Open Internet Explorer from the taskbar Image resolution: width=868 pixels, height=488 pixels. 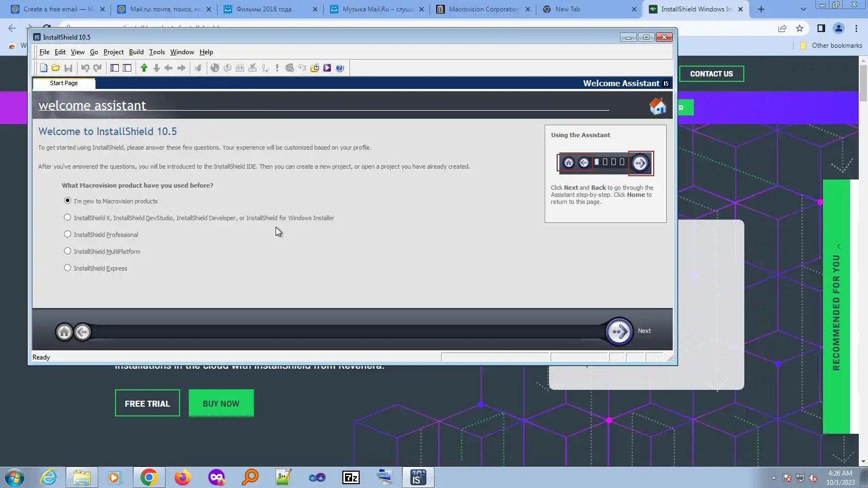pos(48,478)
